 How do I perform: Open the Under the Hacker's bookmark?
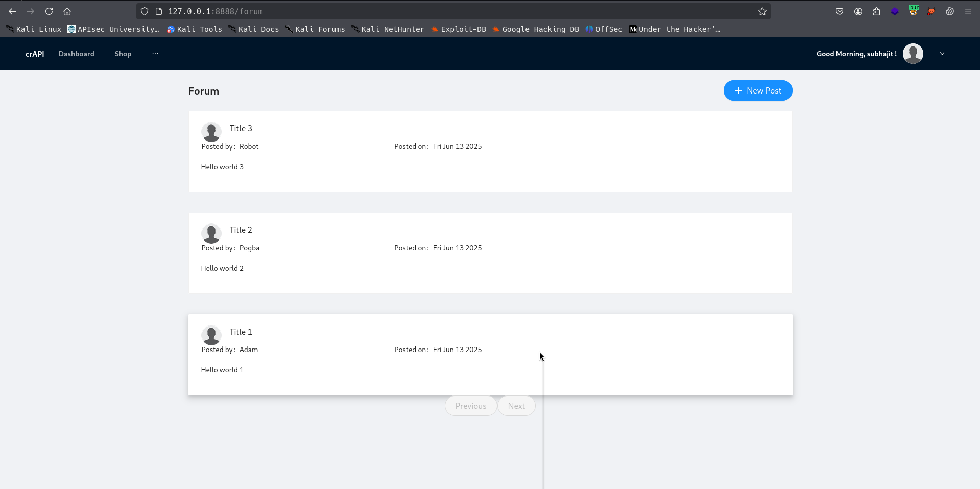(675, 29)
